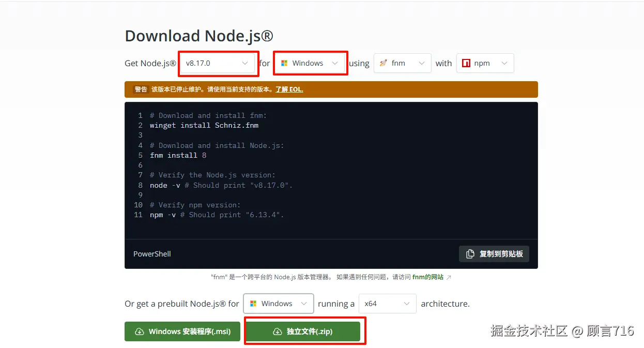Click the code line "fnm install 8"
644x348 pixels.
(x=178, y=155)
